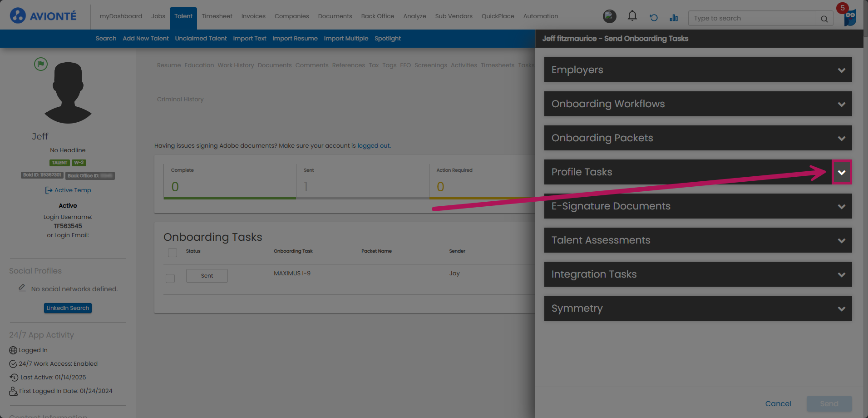868x418 pixels.
Task: Click the Send button
Action: pos(829,403)
